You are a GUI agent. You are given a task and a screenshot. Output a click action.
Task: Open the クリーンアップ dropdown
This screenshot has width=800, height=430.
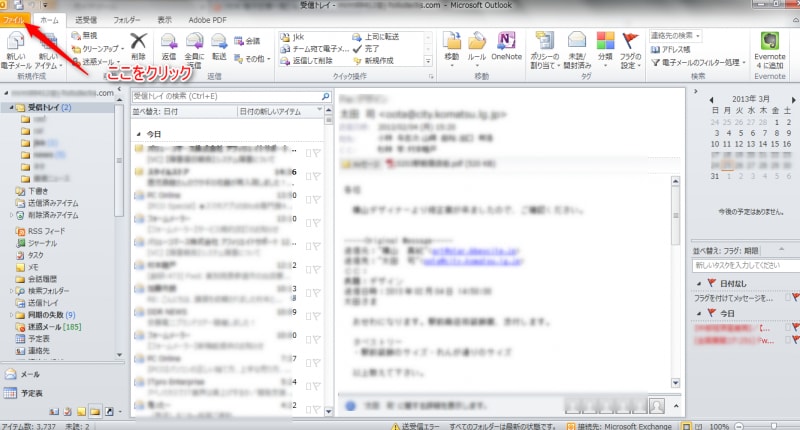(97, 49)
